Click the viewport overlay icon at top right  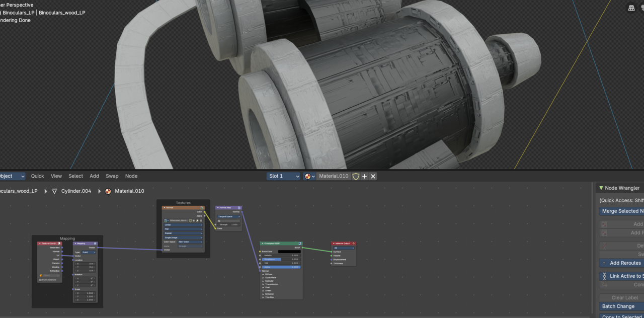pyautogui.click(x=631, y=8)
